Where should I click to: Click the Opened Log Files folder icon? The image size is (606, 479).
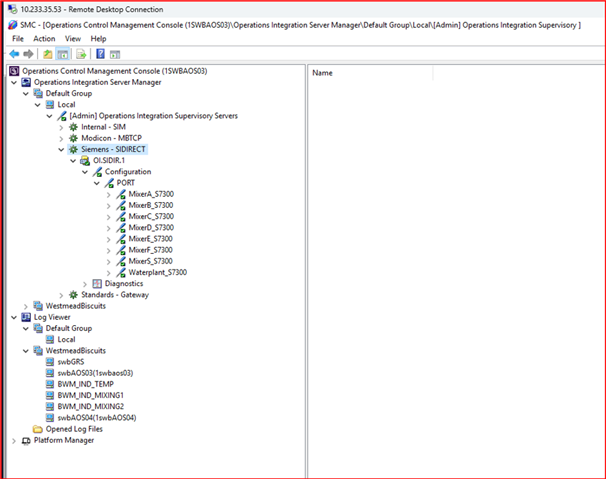(x=37, y=429)
